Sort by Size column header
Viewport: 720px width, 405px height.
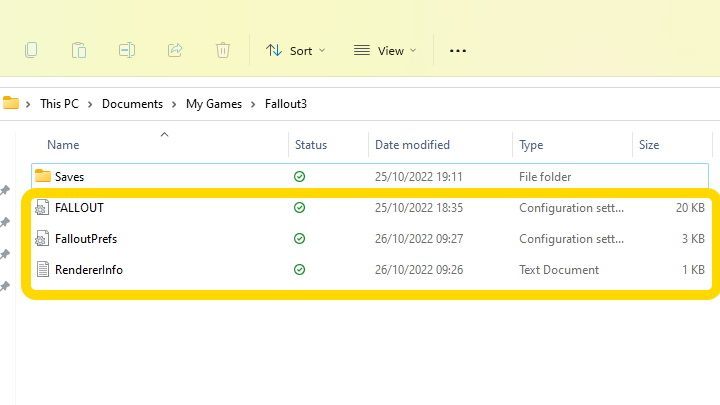pyautogui.click(x=649, y=145)
